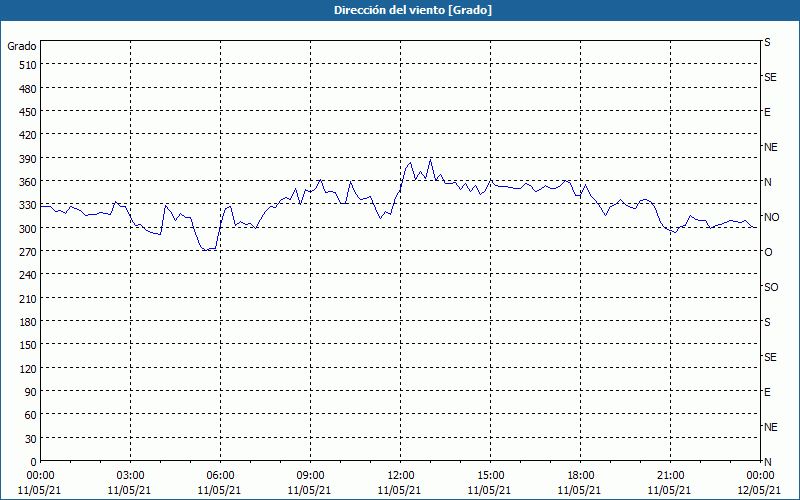Screen dimensions: 800x500
Task: Select the E compass label level with 90
Action: pos(767,392)
